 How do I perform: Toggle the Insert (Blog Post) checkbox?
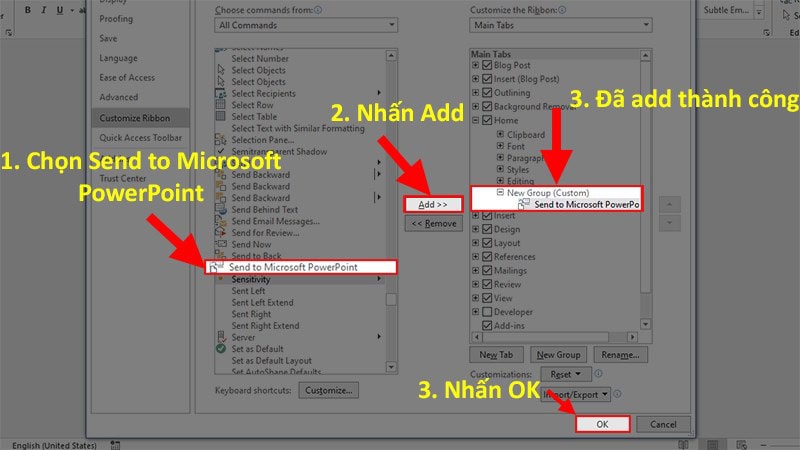click(487, 79)
